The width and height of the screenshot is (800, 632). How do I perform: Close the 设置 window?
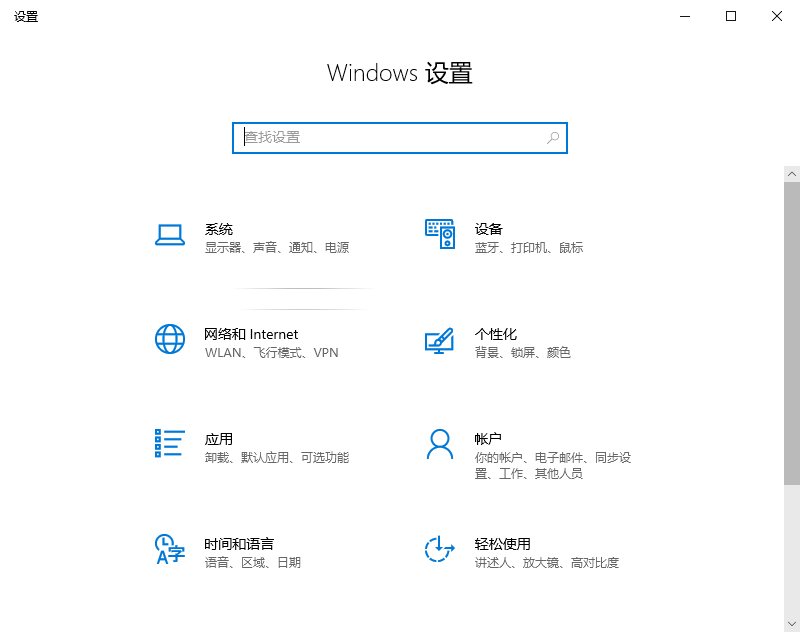pos(777,16)
